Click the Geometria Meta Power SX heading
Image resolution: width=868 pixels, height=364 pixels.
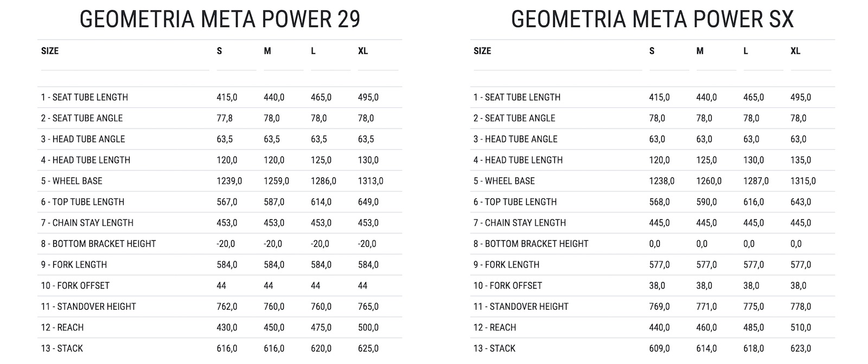click(x=652, y=20)
